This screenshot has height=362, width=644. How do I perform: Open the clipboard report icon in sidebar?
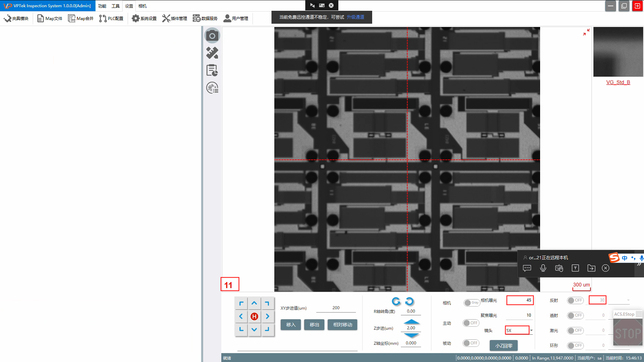[212, 70]
